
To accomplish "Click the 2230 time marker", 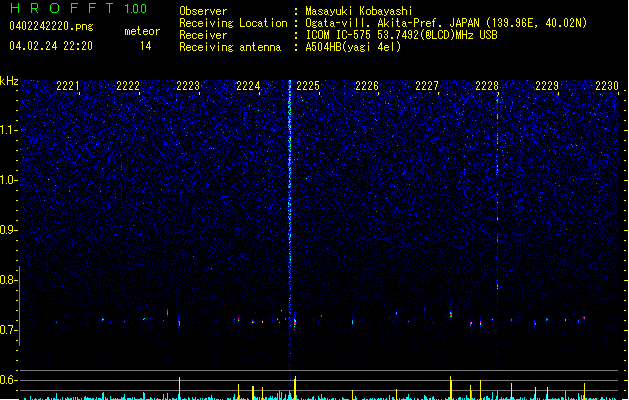I will [x=607, y=86].
